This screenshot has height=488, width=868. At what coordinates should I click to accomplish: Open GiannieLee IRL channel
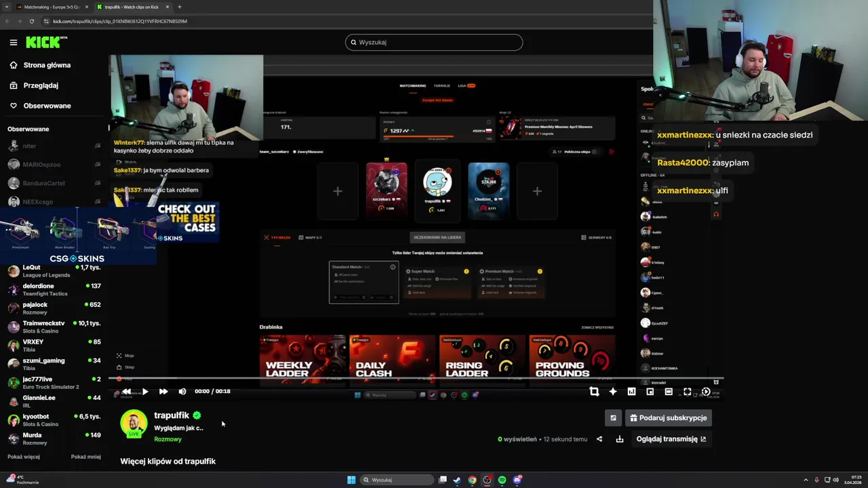coord(54,401)
